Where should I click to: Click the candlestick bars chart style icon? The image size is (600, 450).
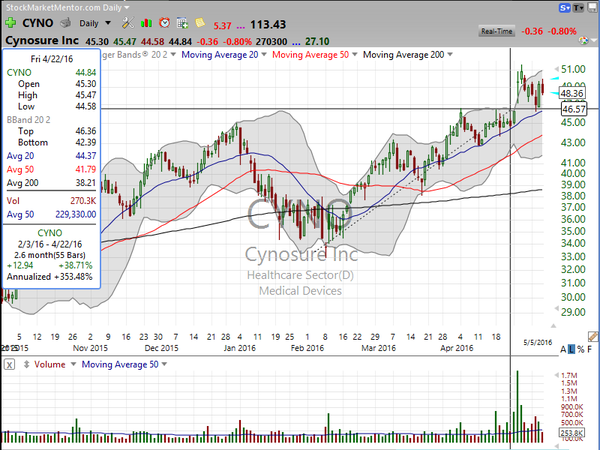click(x=146, y=23)
